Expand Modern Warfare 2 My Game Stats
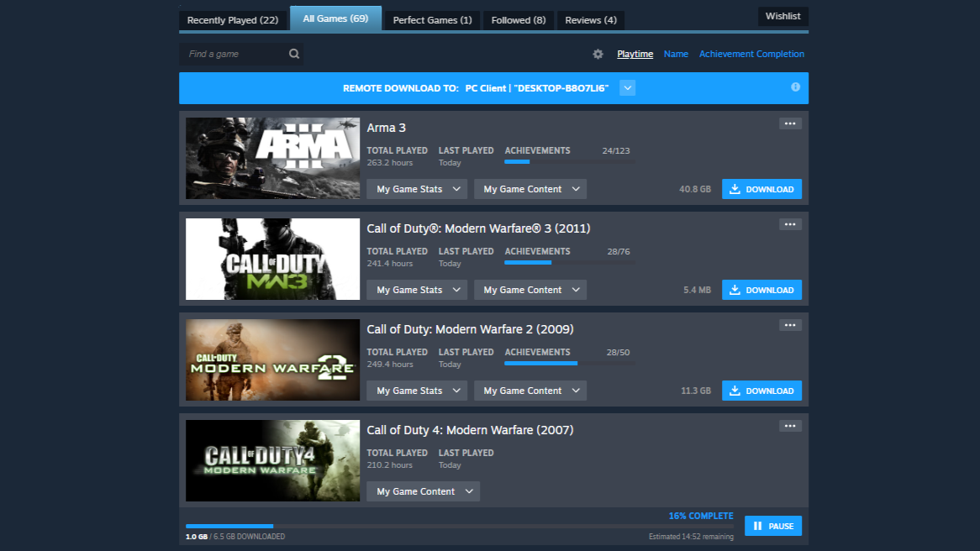The width and height of the screenshot is (980, 551). click(x=417, y=391)
